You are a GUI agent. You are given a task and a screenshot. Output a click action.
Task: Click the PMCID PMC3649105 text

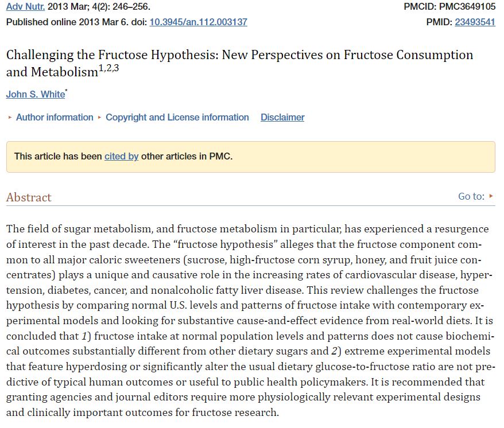point(449,6)
